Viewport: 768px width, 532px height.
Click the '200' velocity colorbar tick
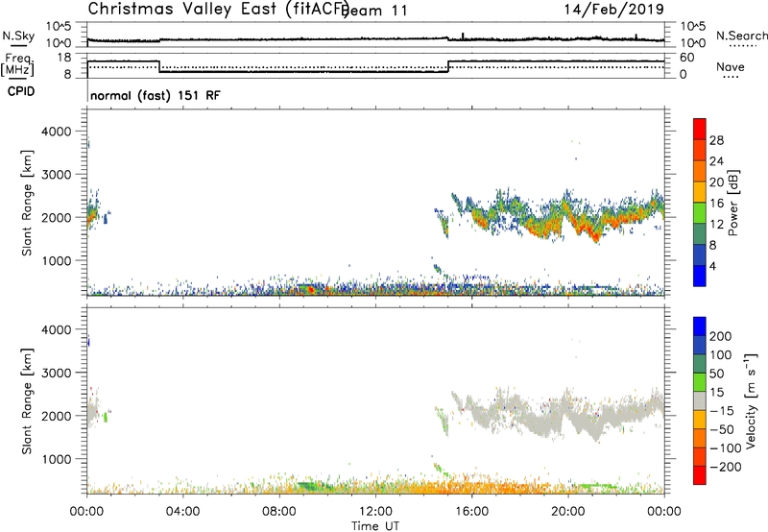[x=721, y=336]
